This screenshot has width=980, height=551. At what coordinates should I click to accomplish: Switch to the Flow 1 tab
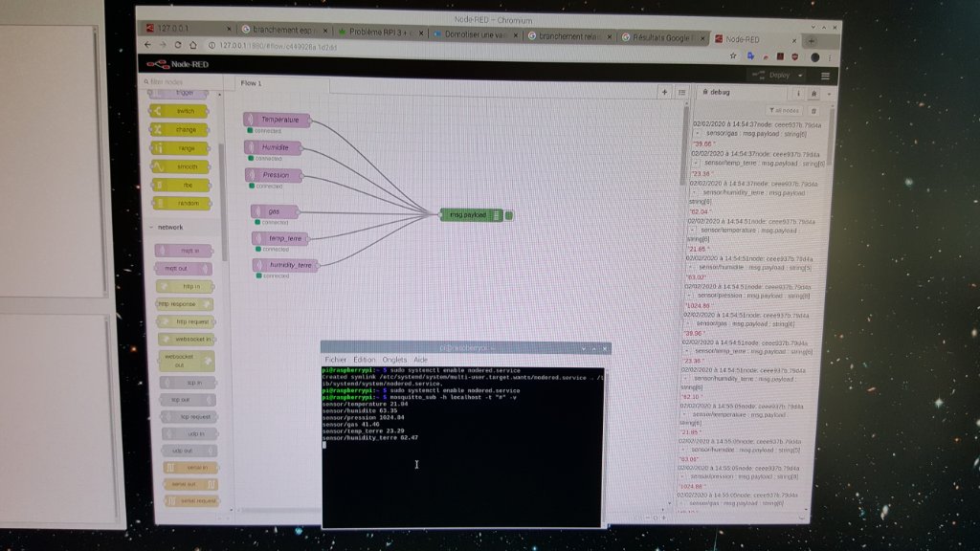click(x=251, y=83)
